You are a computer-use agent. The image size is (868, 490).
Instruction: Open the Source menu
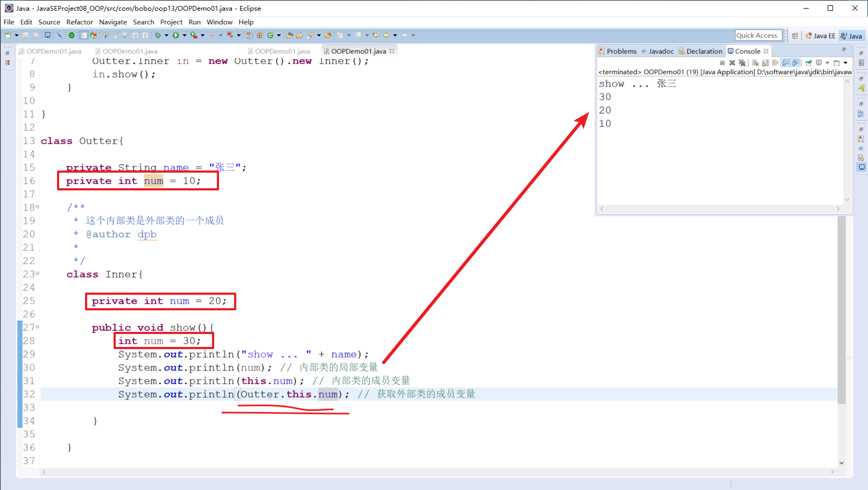coord(49,22)
